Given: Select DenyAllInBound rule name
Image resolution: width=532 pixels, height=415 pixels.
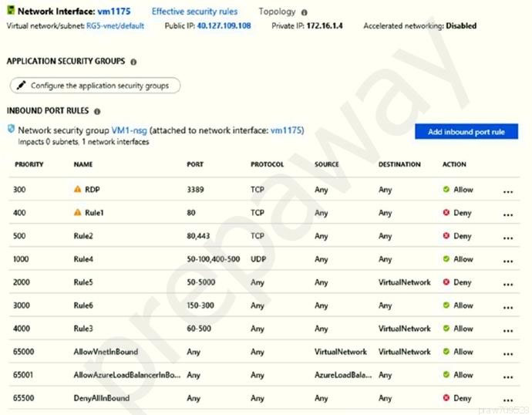Looking at the screenshot, I should [102, 398].
